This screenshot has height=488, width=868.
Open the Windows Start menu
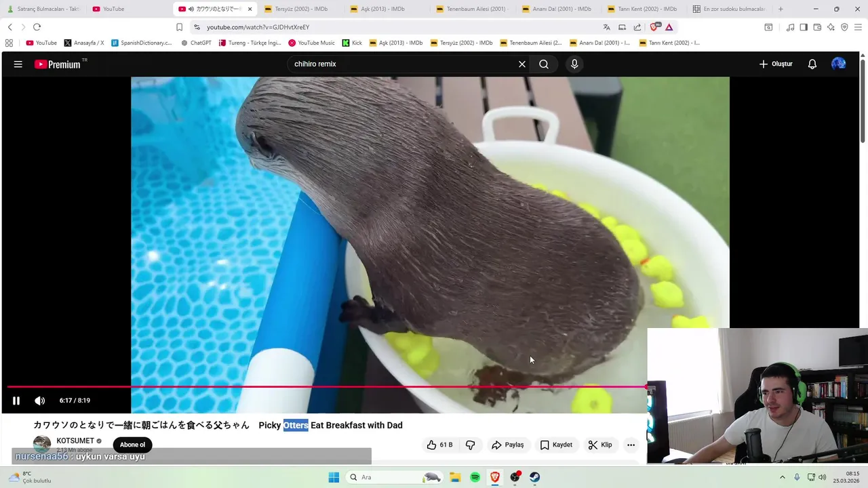[x=334, y=477]
